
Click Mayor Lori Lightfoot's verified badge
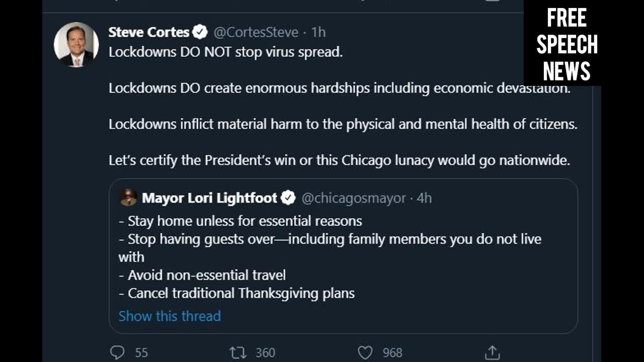point(288,198)
